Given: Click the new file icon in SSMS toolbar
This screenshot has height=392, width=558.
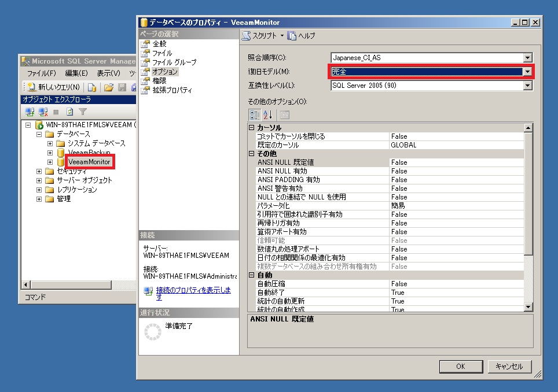Looking at the screenshot, I should coord(92,87).
